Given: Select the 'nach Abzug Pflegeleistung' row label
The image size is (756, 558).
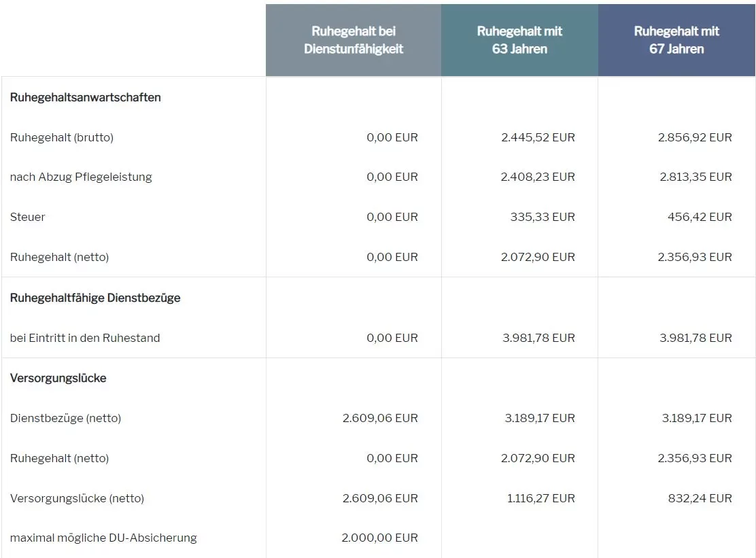Looking at the screenshot, I should pos(81,177).
